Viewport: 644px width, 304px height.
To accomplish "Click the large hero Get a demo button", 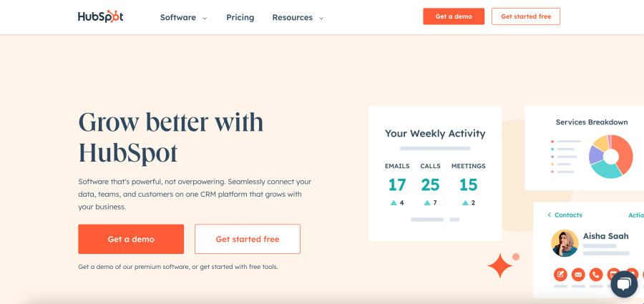I will click(x=131, y=239).
